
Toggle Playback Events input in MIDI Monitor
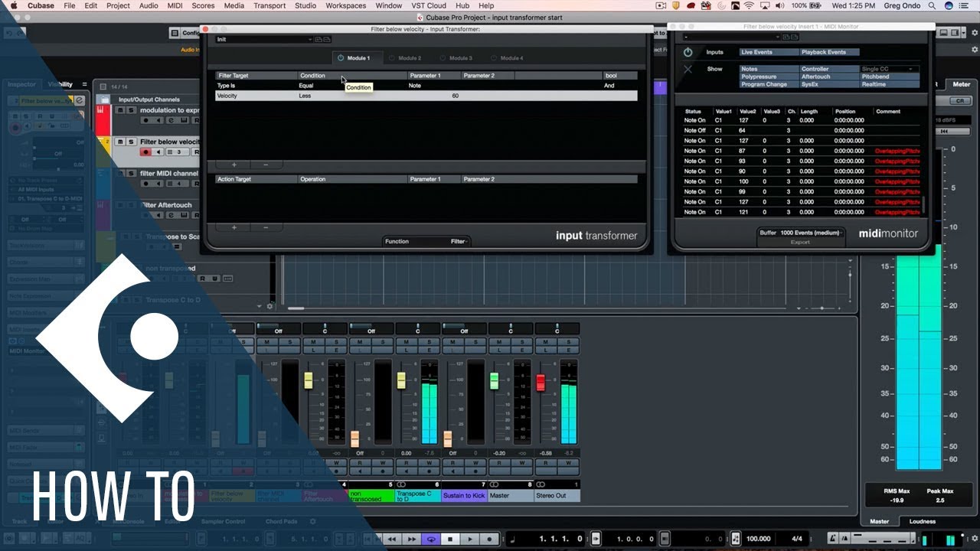pos(830,52)
